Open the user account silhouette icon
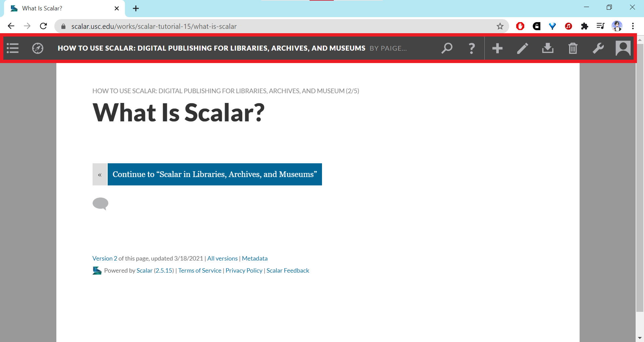Screen dimensions: 644x342 pyautogui.click(x=623, y=48)
